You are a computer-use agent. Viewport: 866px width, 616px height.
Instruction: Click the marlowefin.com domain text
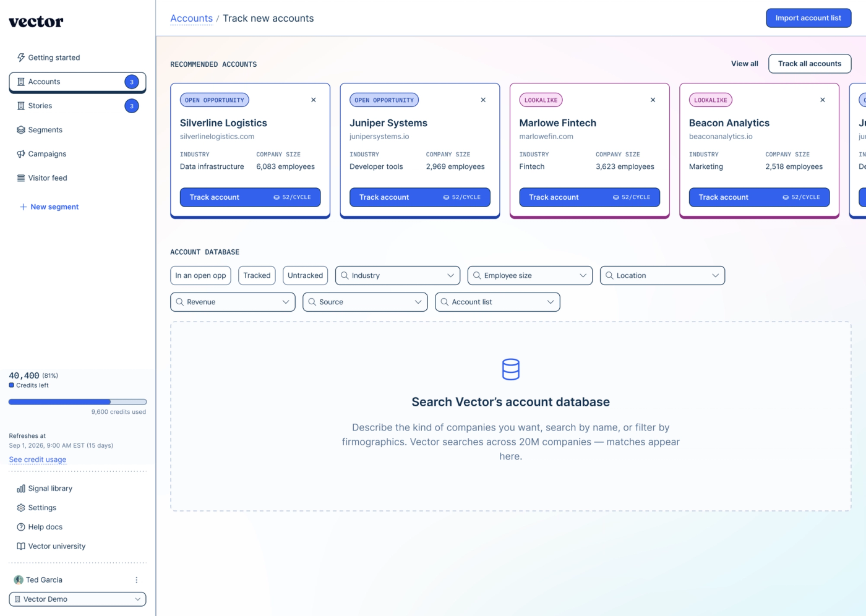(546, 137)
